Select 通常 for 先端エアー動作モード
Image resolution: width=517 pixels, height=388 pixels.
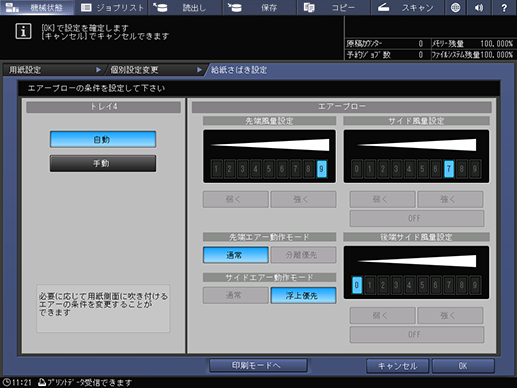click(x=236, y=255)
